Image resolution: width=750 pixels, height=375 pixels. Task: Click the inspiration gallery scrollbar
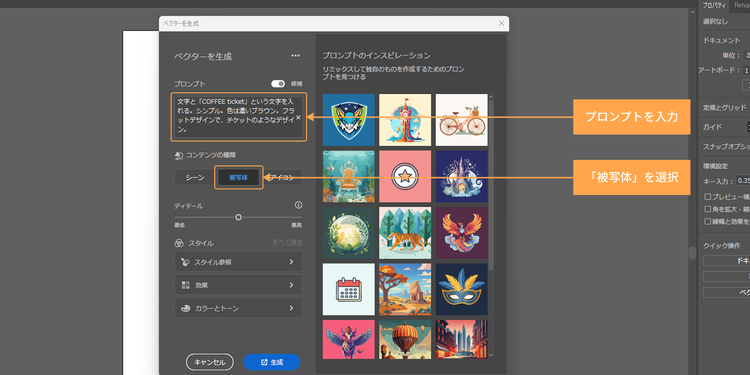491,184
